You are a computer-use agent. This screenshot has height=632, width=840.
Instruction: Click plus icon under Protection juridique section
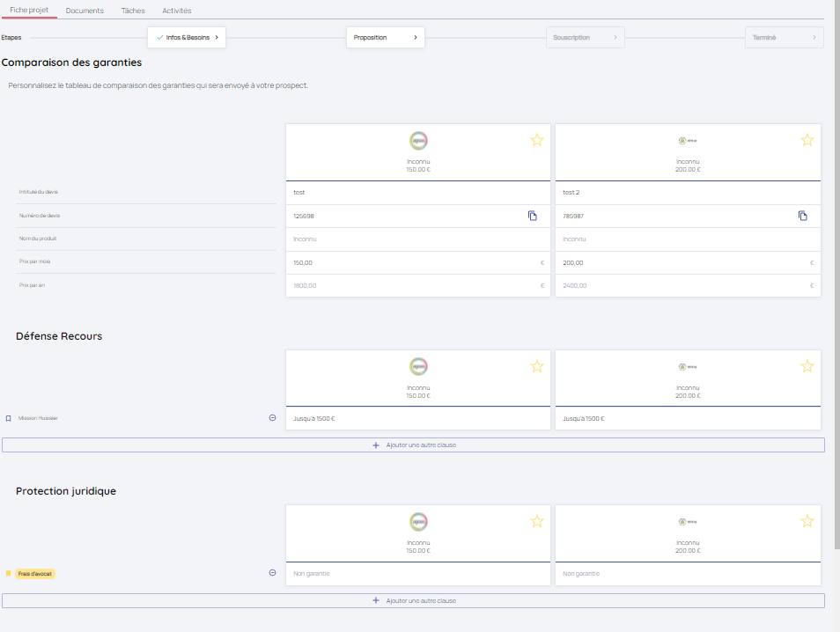pyautogui.click(x=376, y=600)
